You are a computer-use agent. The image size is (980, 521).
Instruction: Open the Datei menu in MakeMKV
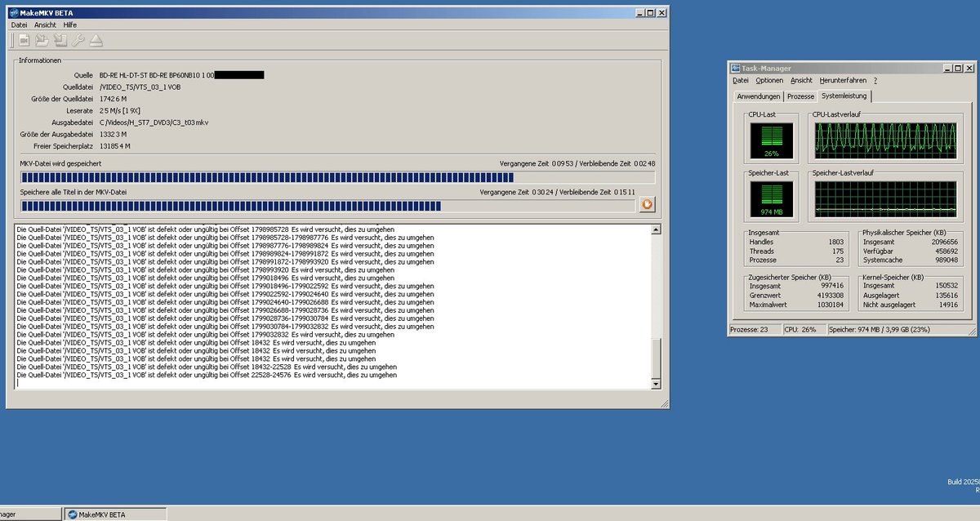coord(19,25)
